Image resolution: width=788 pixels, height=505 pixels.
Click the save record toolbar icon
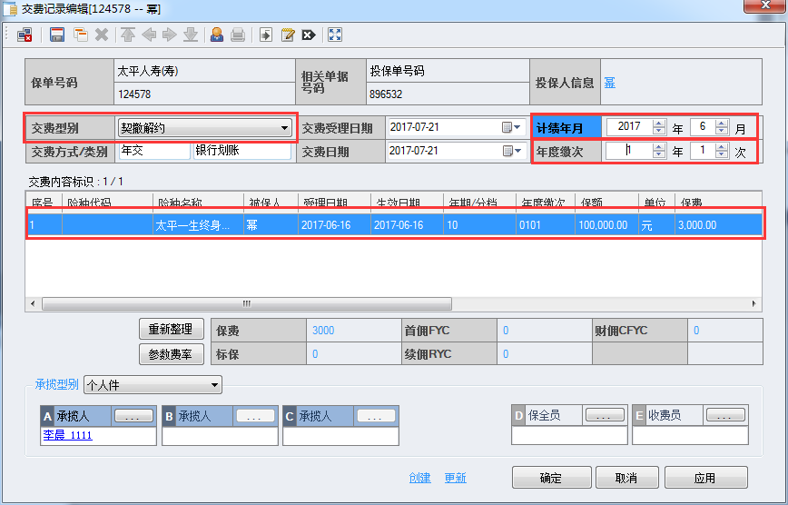pos(57,35)
